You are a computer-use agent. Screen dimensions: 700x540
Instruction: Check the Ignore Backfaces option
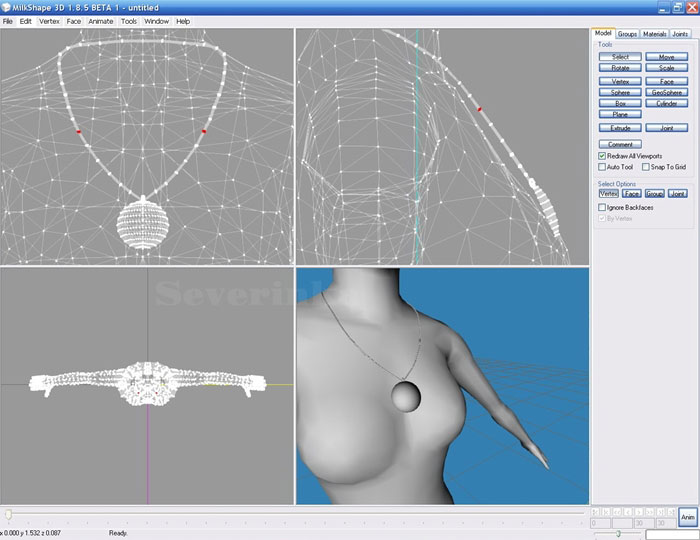coord(602,207)
